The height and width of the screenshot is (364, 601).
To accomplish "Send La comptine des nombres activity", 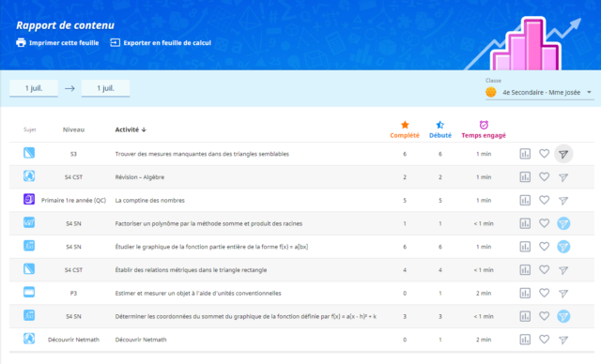I will pyautogui.click(x=563, y=201).
